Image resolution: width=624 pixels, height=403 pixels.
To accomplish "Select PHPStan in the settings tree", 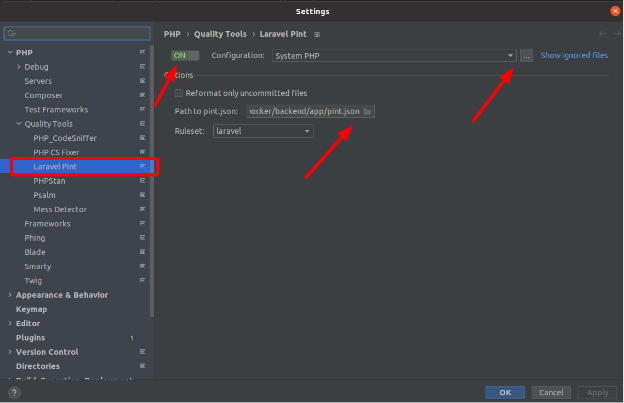I will [49, 181].
